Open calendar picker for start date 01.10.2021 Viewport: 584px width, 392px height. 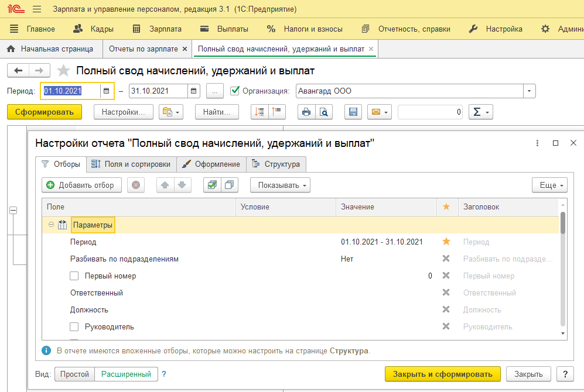pyautogui.click(x=106, y=91)
